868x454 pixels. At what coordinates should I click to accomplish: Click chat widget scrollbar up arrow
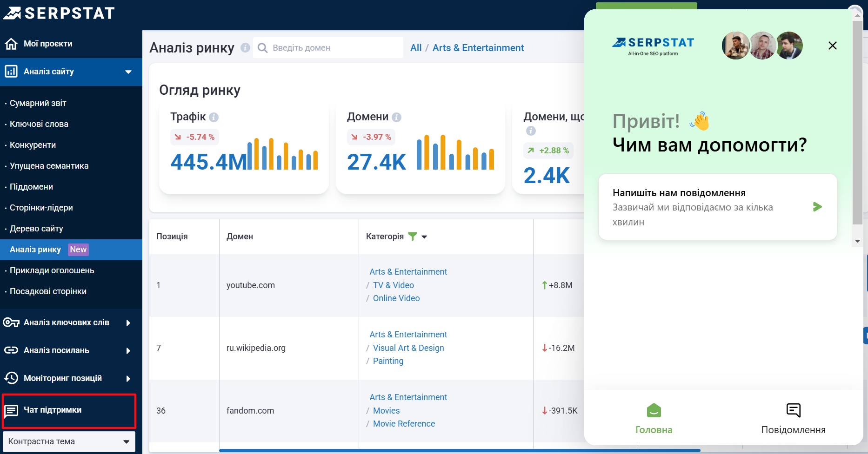coord(857,15)
